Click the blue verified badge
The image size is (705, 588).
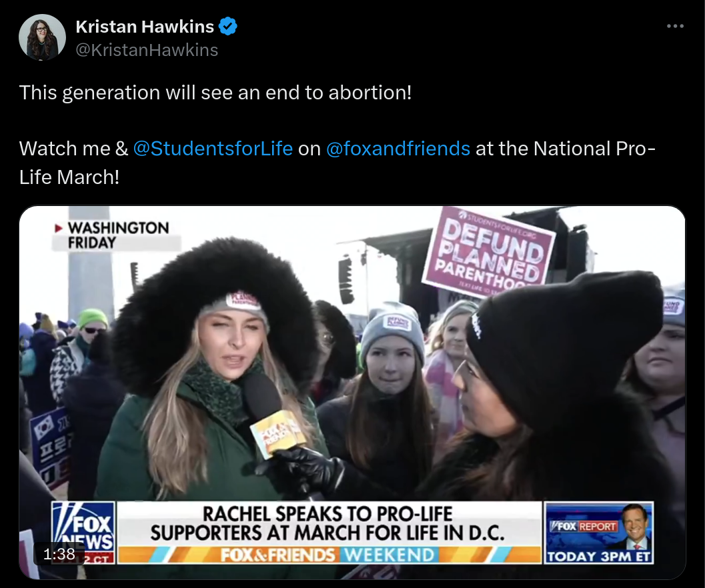(228, 27)
